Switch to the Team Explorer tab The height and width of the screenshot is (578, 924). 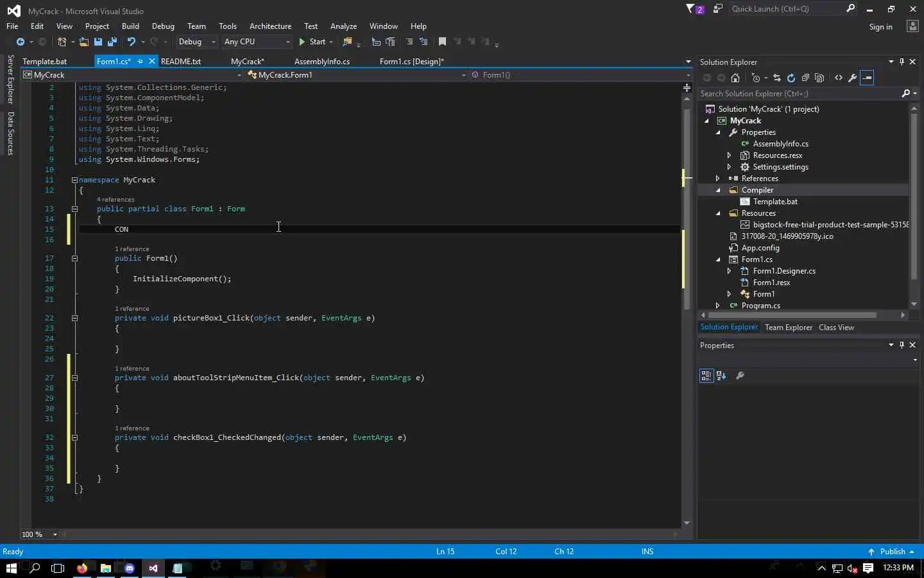tap(788, 328)
